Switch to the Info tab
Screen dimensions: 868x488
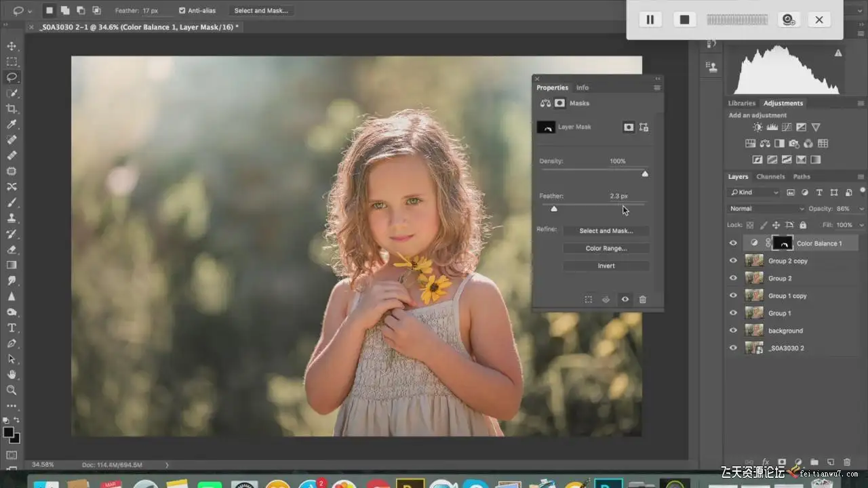click(583, 87)
